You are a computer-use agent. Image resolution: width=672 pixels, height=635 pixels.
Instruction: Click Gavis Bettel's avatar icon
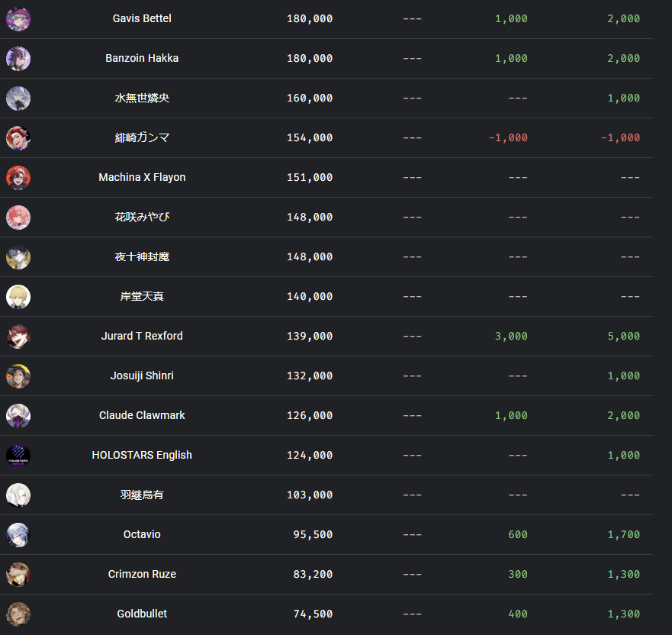click(18, 19)
